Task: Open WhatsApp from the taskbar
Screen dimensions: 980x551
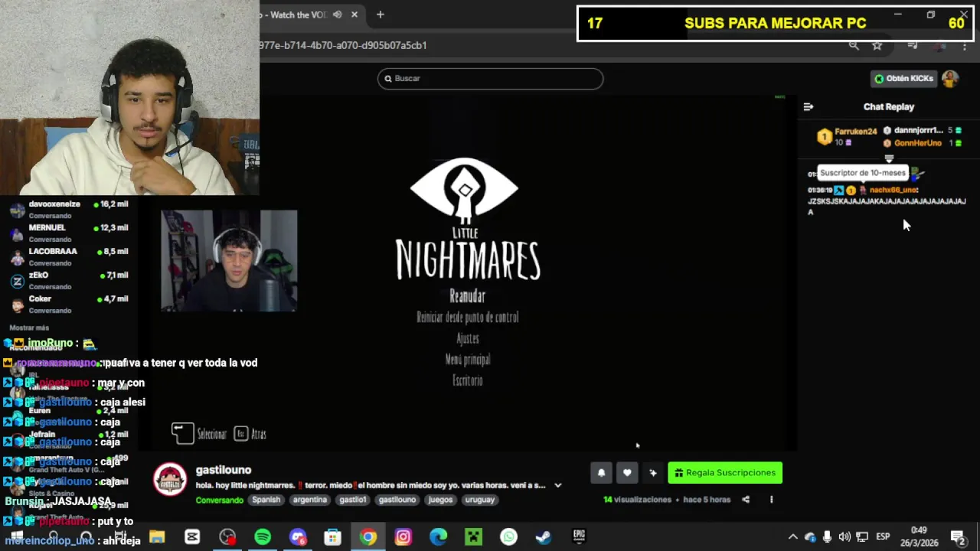Action: (x=509, y=537)
